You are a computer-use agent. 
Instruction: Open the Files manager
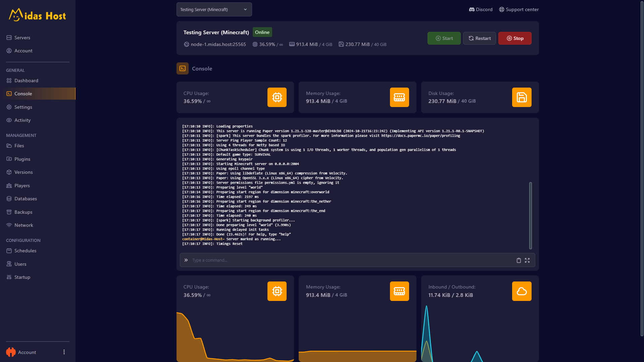pos(38,146)
